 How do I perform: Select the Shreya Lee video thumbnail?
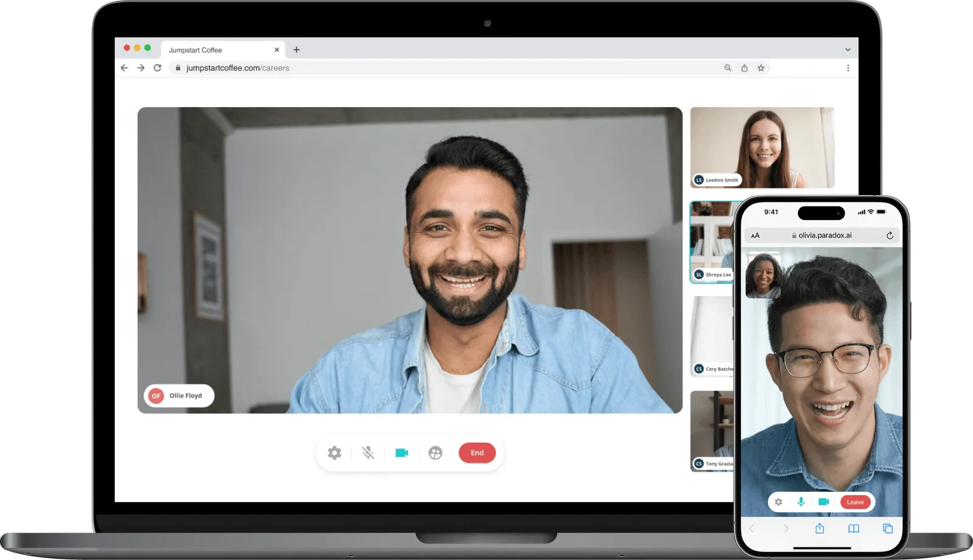[x=712, y=243]
